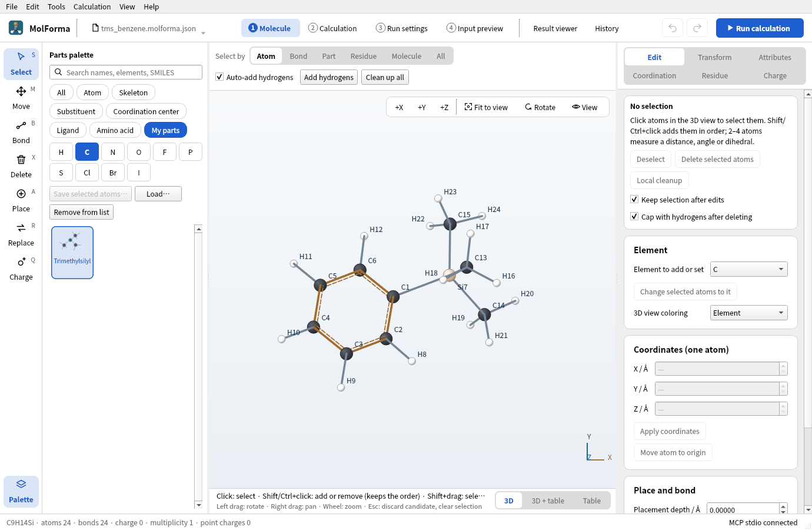The height and width of the screenshot is (530, 812).
Task: Activate the Place atom tool
Action: pos(21,200)
